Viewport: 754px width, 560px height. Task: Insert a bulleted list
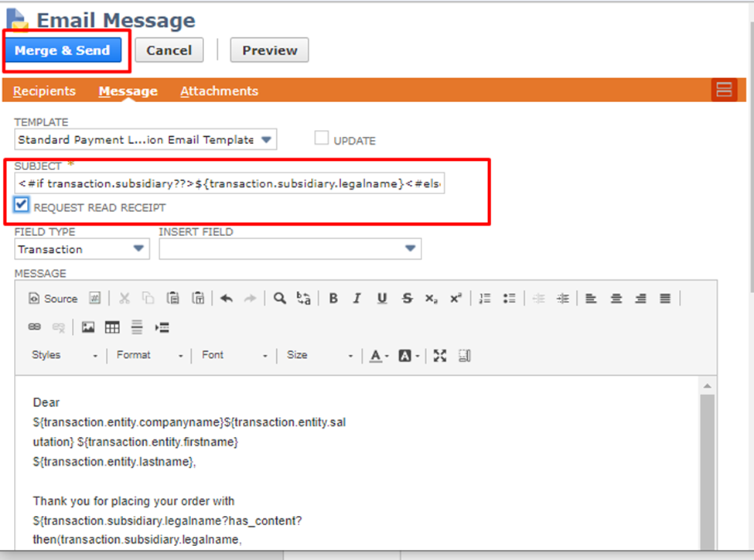click(509, 299)
